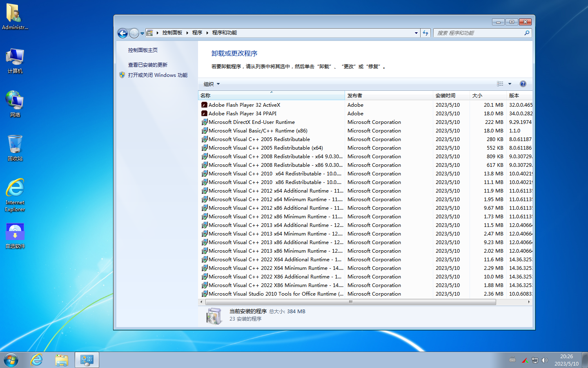Launch Internet Explorer from taskbar
This screenshot has height=368, width=588.
(x=37, y=360)
